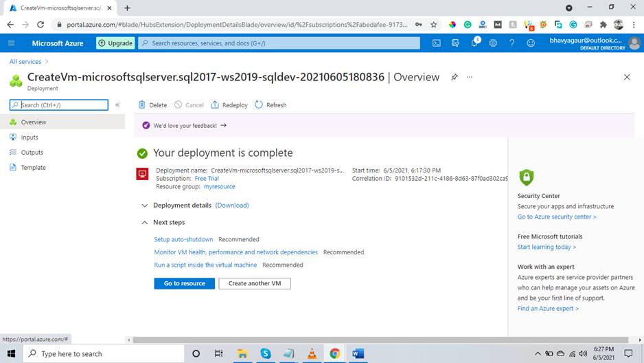Open the account profile avatar
This screenshot has width=644, height=363.
634,43
